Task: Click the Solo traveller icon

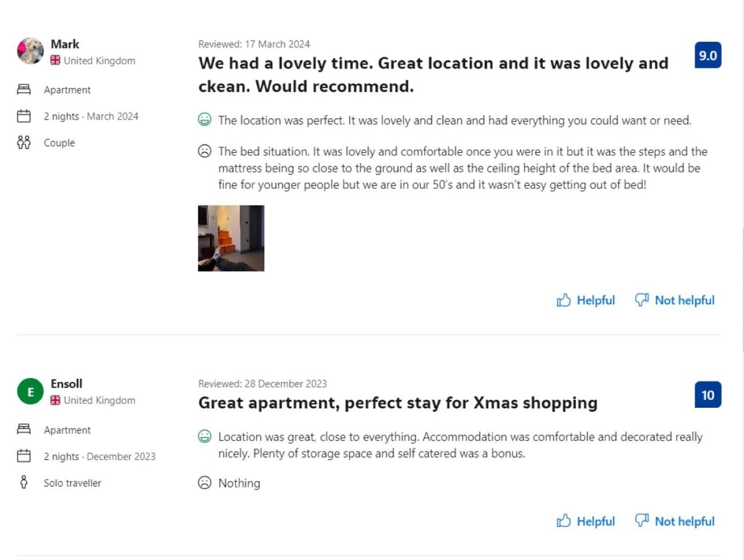Action: (x=23, y=482)
